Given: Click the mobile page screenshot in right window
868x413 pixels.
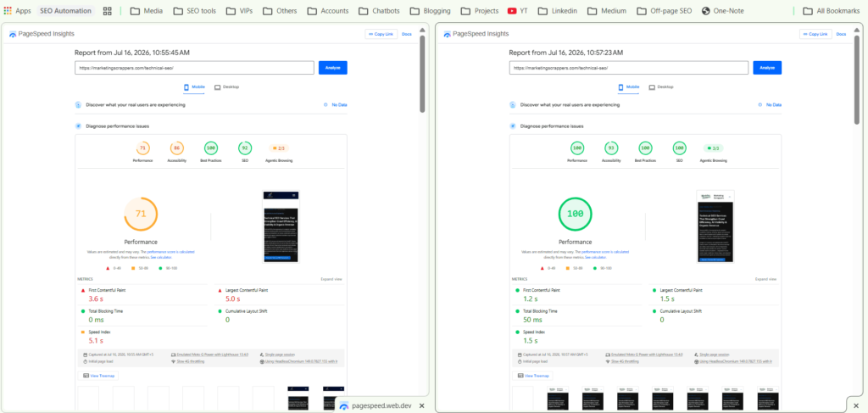Looking at the screenshot, I should 715,226.
